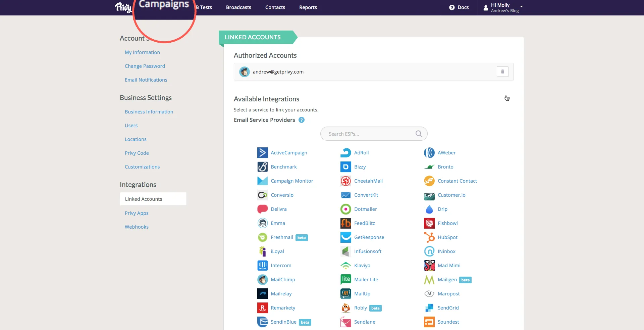The width and height of the screenshot is (644, 330).
Task: Select Linked Accounts in sidebar
Action: (153, 199)
